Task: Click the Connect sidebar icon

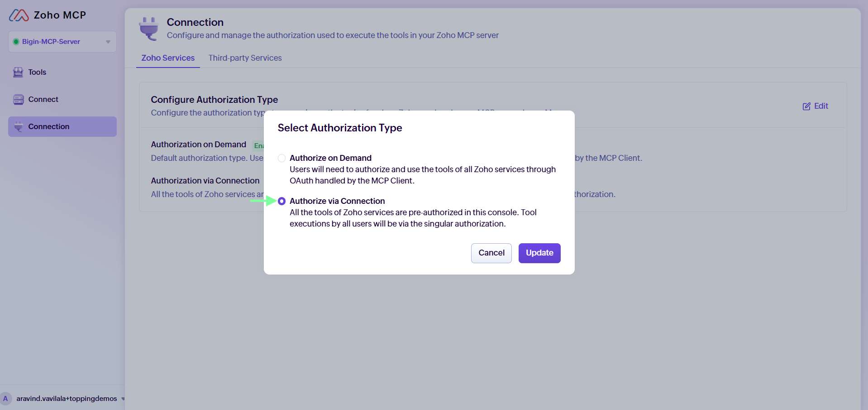Action: (x=18, y=100)
